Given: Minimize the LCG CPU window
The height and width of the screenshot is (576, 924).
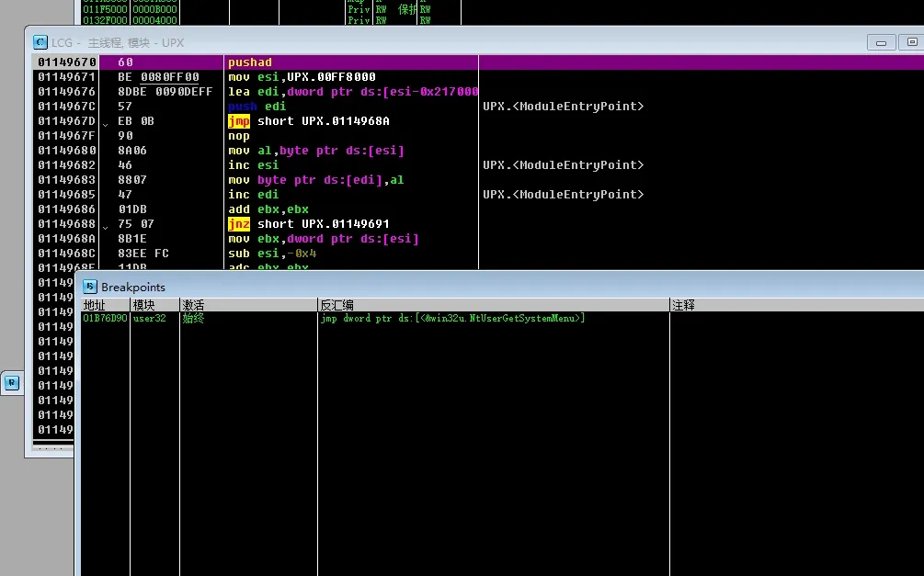Looking at the screenshot, I should pyautogui.click(x=881, y=42).
